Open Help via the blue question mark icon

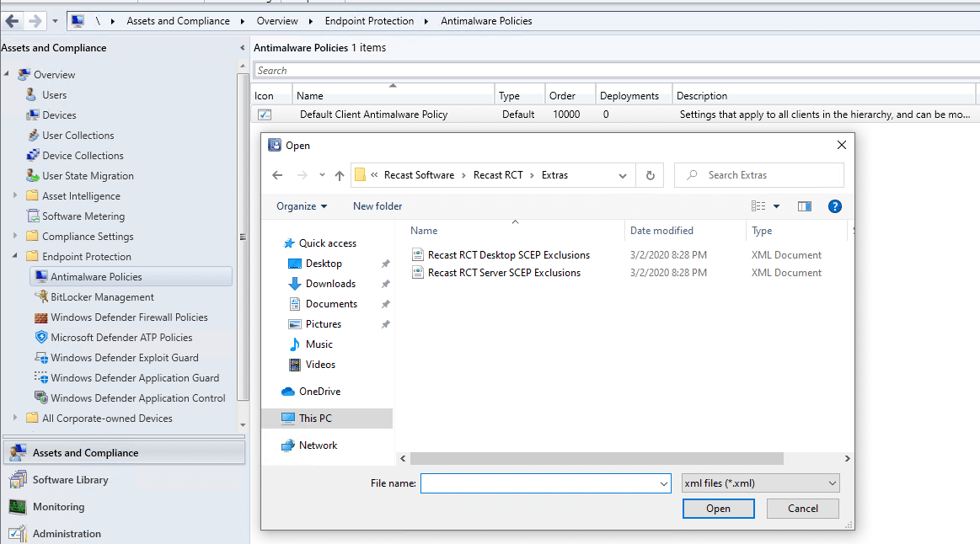(834, 205)
